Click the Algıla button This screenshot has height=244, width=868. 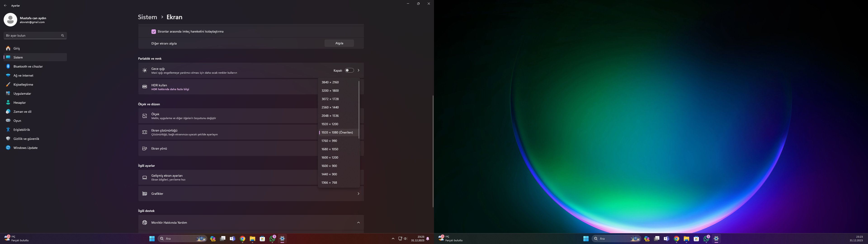(339, 43)
